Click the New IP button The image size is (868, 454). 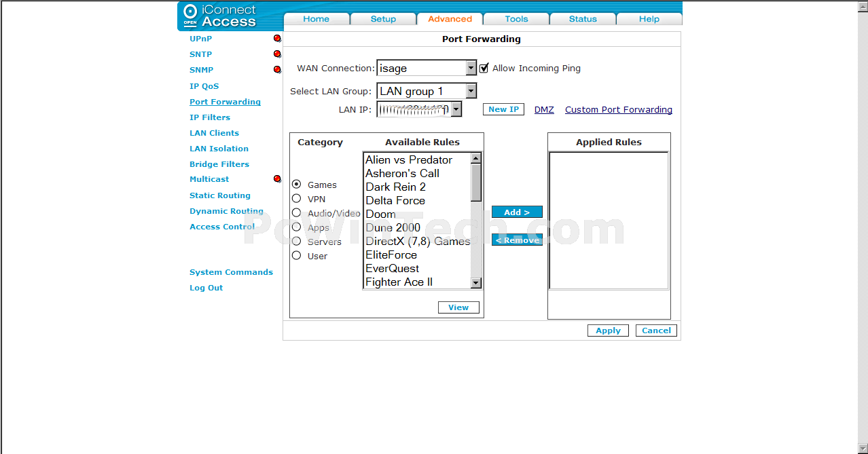[503, 109]
